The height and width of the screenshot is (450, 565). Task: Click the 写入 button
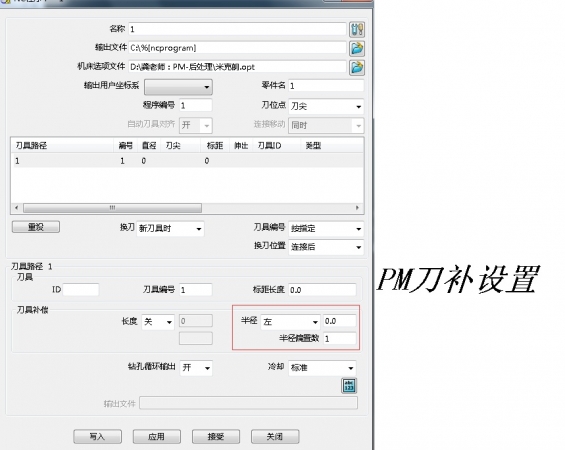tap(97, 437)
